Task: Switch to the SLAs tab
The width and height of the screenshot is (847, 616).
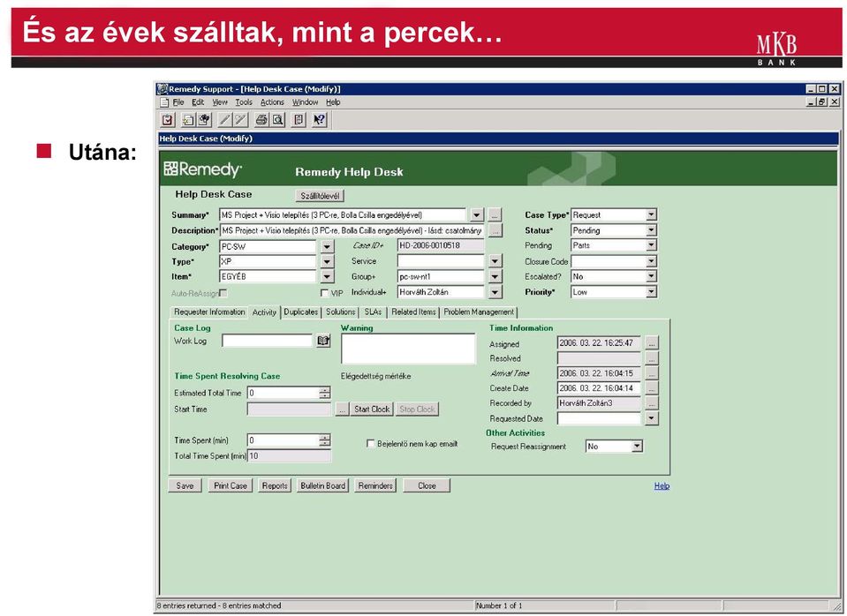Action: point(373,312)
